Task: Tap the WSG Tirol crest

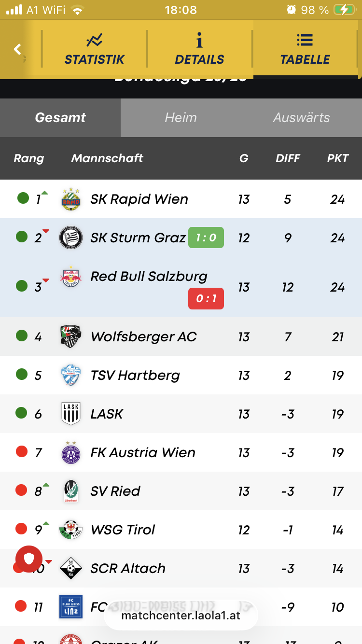Action: (71, 530)
